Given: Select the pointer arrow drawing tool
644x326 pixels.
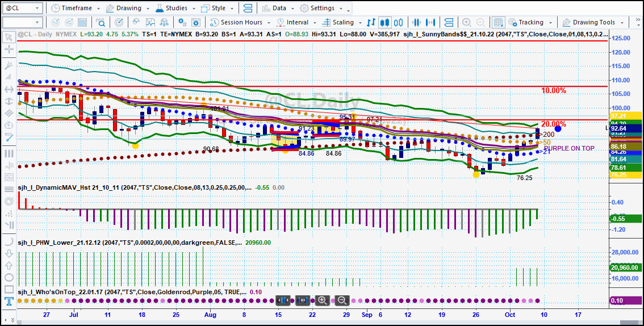Looking at the screenshot, I should click(8, 37).
